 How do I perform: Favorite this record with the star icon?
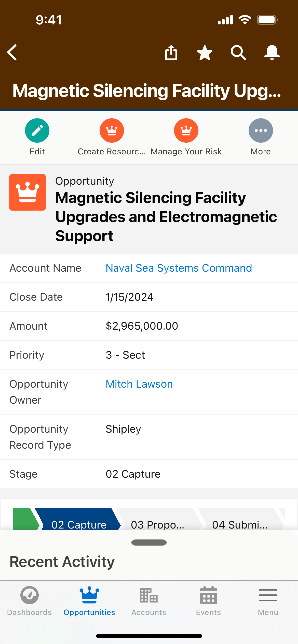pyautogui.click(x=205, y=53)
